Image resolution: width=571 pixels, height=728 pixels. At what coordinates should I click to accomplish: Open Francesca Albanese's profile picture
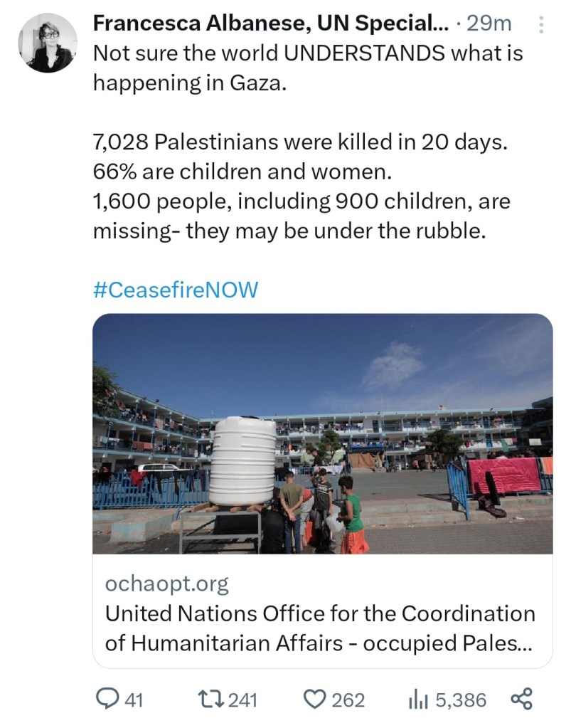tap(48, 43)
